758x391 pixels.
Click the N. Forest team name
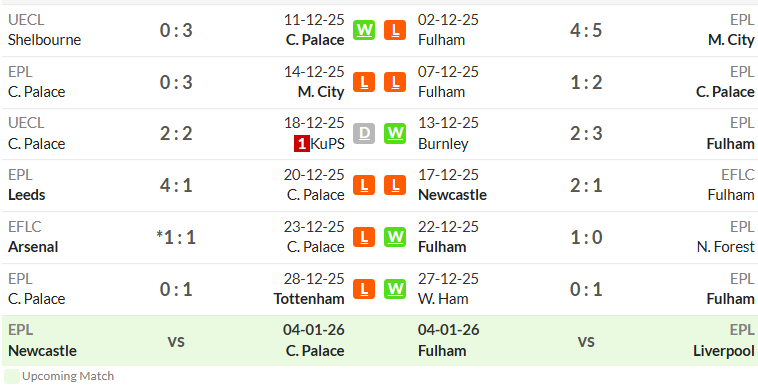pyautogui.click(x=726, y=247)
